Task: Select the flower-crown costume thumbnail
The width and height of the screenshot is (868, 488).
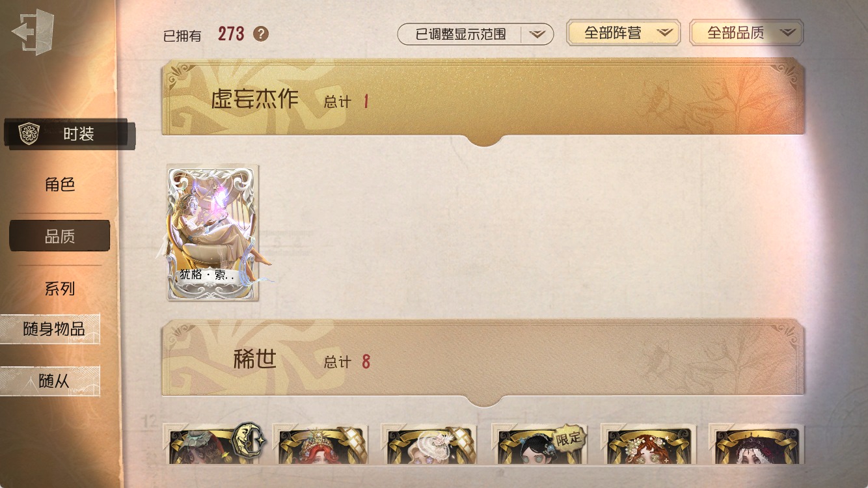Action: [x=649, y=444]
